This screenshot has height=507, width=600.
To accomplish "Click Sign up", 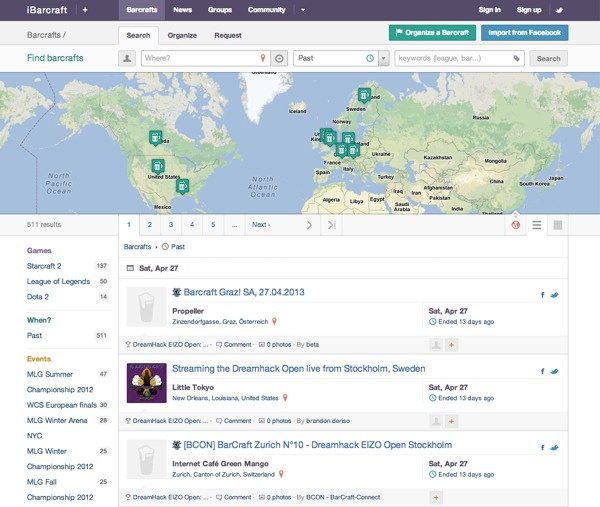I will (x=529, y=10).
